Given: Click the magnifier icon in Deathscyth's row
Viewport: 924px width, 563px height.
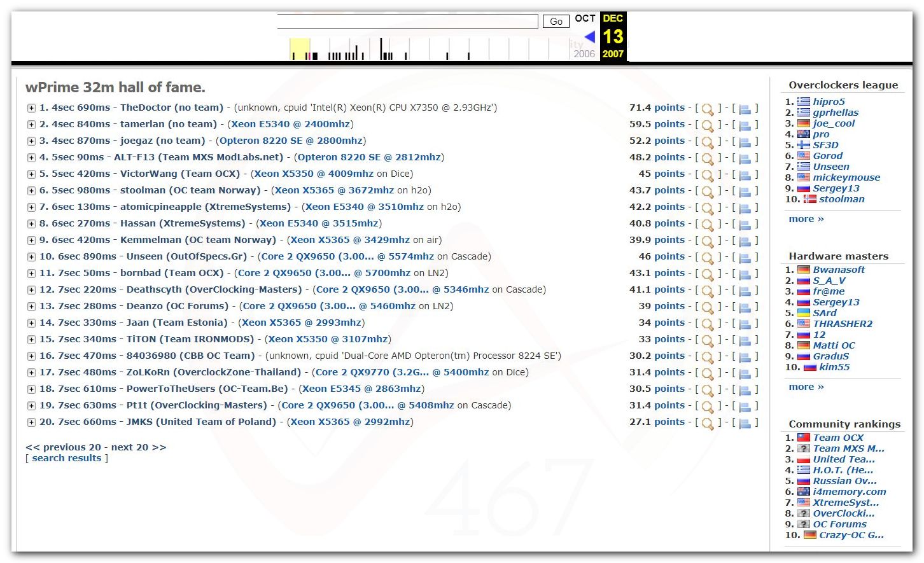Looking at the screenshot, I should pos(707,291).
